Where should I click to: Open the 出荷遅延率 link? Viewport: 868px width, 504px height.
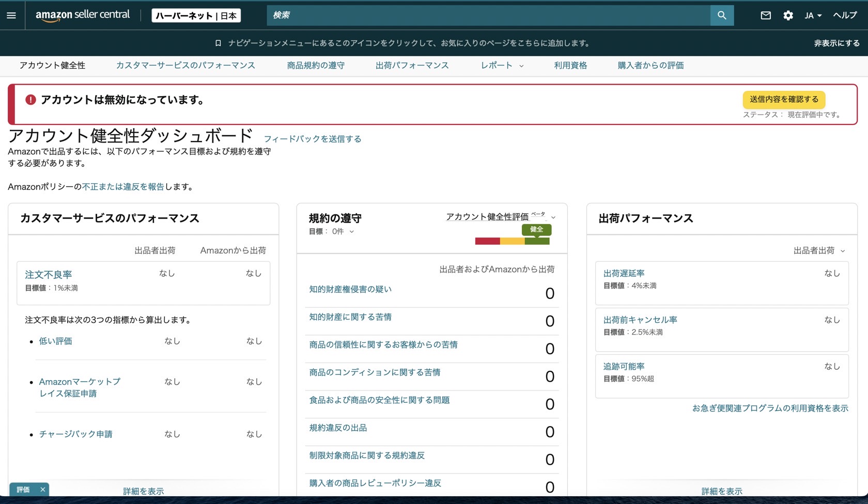(624, 273)
